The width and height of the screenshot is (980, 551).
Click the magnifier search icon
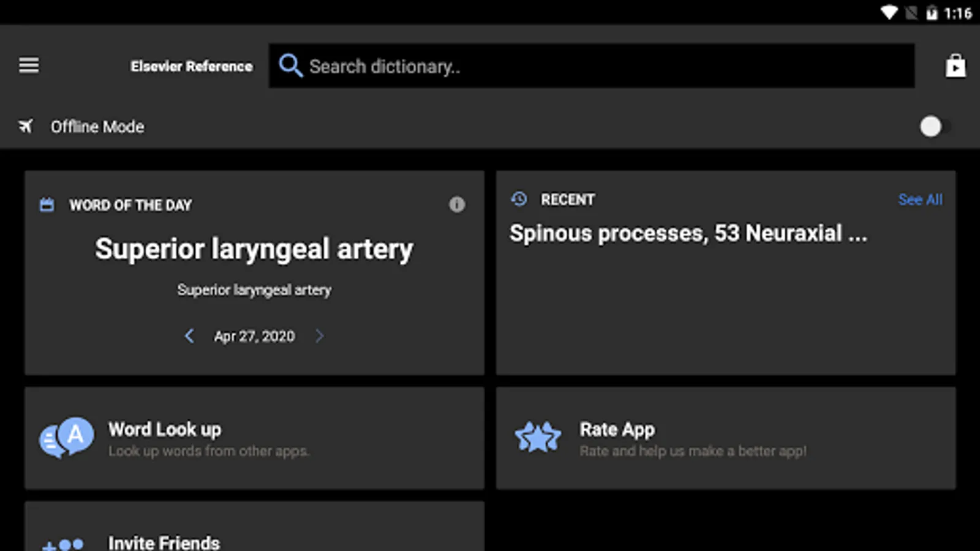pyautogui.click(x=290, y=66)
